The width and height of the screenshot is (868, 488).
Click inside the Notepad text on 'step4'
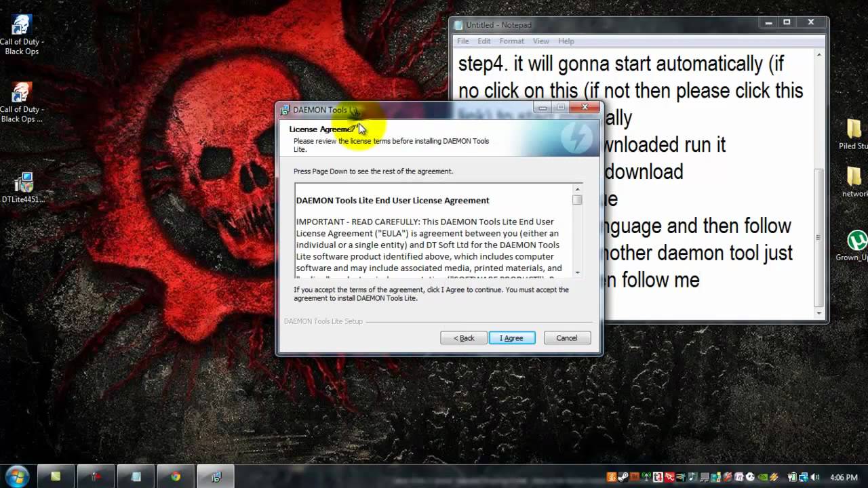481,64
